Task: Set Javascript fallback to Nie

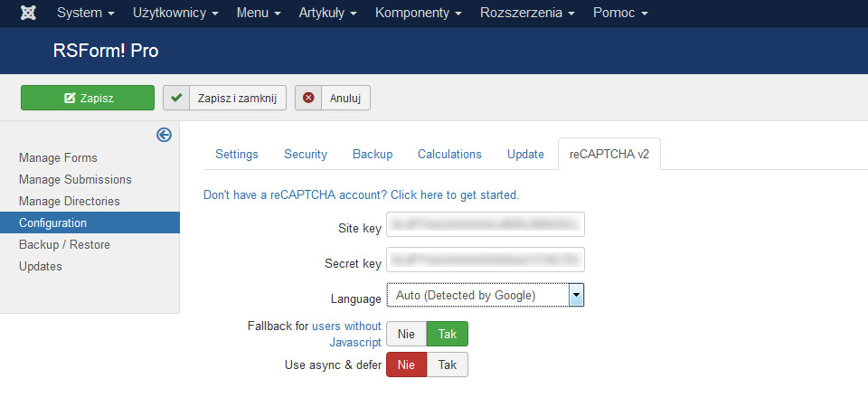Action: coord(406,334)
